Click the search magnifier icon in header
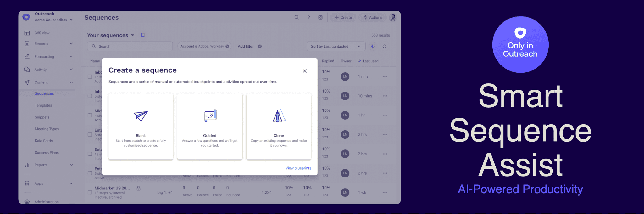Screen dimensions: 644x214 pyautogui.click(x=297, y=17)
